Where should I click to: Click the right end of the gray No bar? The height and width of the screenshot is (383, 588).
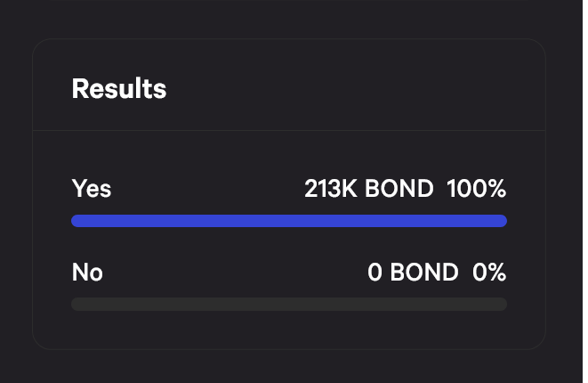pyautogui.click(x=502, y=305)
